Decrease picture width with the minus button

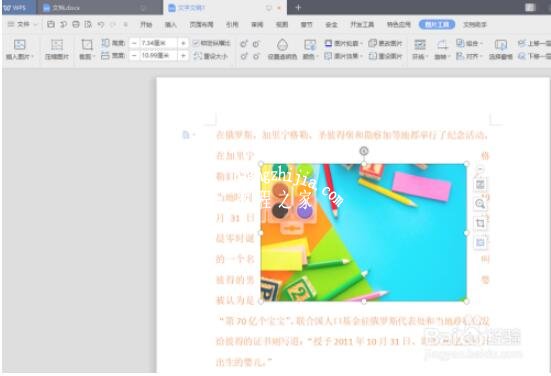(x=134, y=56)
